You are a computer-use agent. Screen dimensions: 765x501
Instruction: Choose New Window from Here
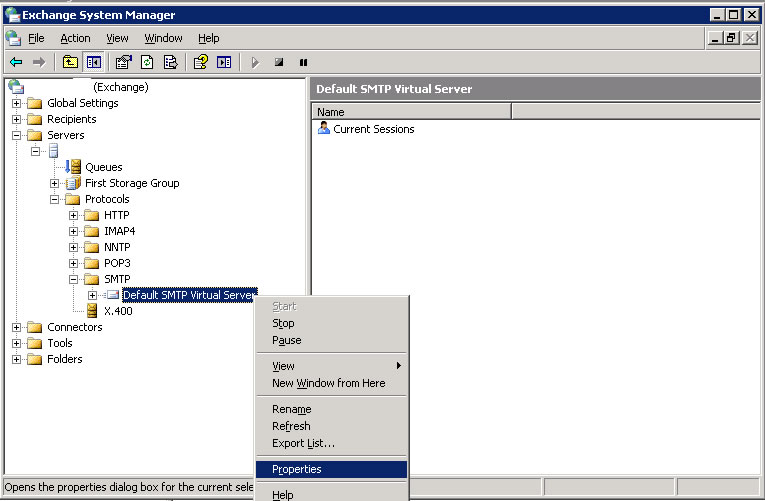pos(331,383)
